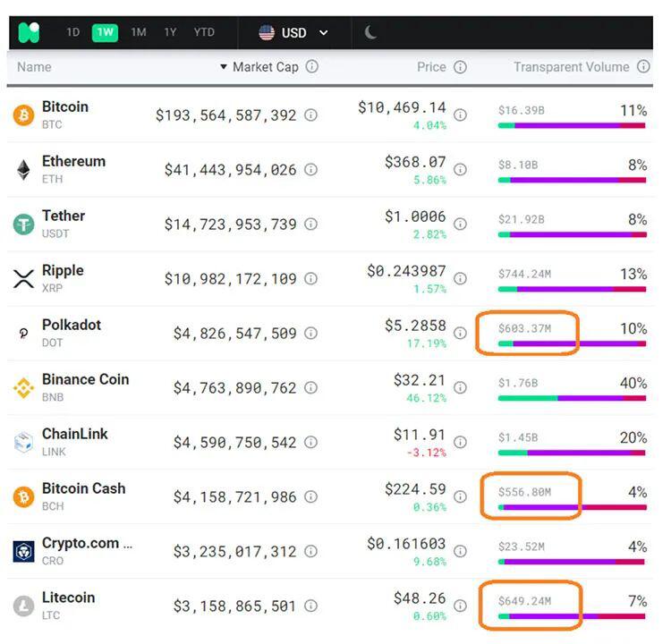Toggle dark mode moon icon
The width and height of the screenshot is (671, 644).
coord(370,33)
